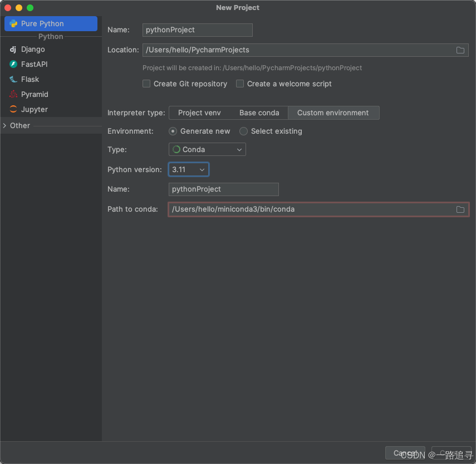Screen dimensions: 476x464
Task: Click the Pure Python snake icon
Action: (x=13, y=24)
